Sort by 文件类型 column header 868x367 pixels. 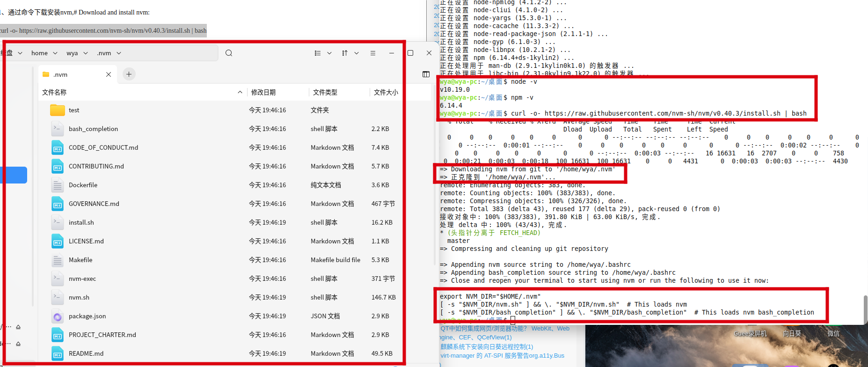(325, 92)
